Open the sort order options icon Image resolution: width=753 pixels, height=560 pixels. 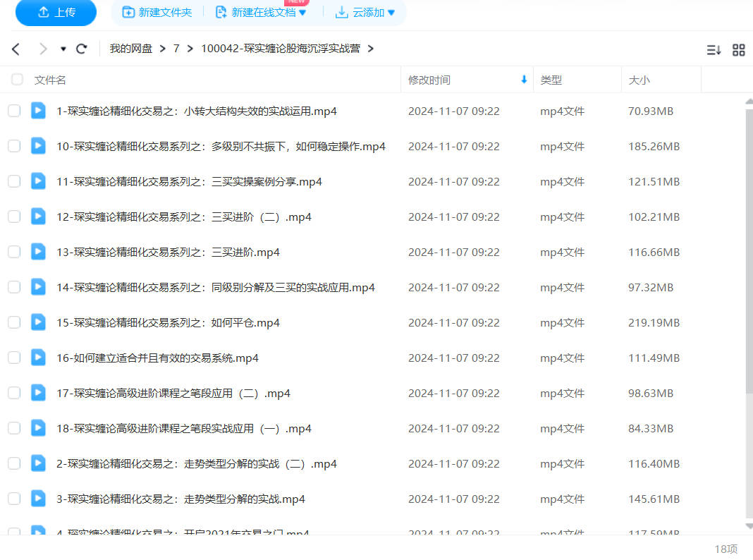(x=714, y=49)
